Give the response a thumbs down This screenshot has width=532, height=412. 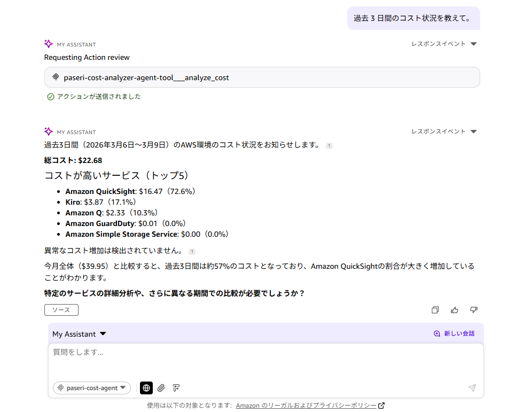473,310
